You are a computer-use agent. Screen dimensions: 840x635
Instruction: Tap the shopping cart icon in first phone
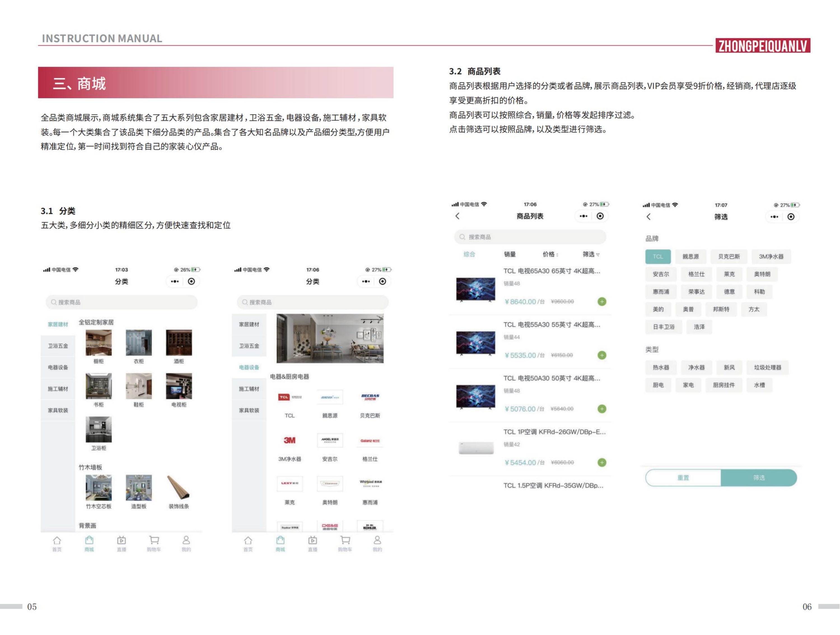pos(154,540)
